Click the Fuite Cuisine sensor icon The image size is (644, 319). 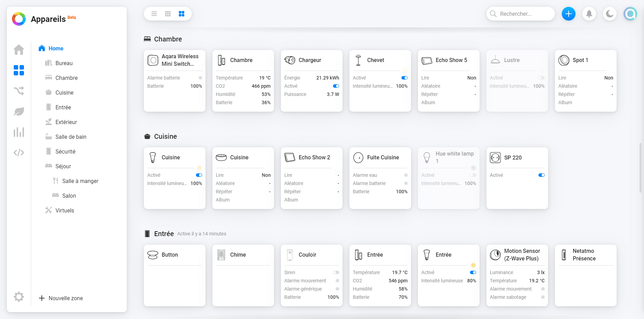coord(358,158)
